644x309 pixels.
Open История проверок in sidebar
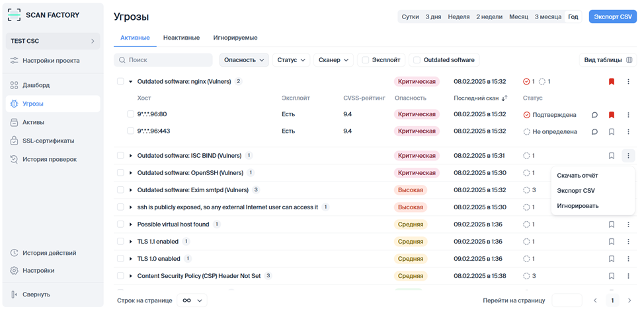[49, 159]
